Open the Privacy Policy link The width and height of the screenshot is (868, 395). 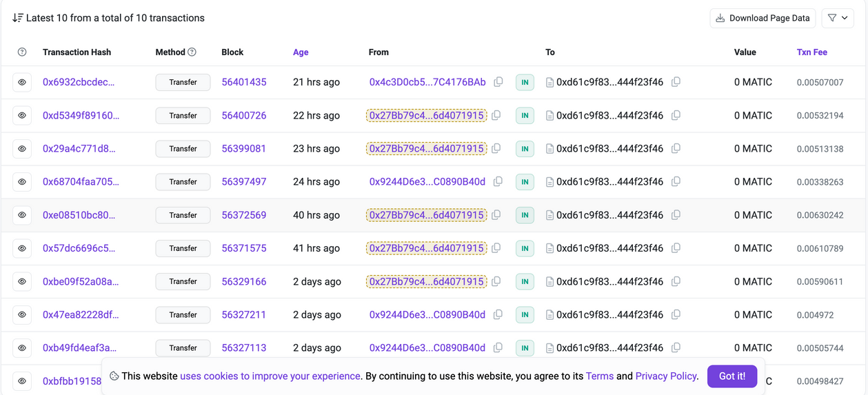tap(666, 376)
